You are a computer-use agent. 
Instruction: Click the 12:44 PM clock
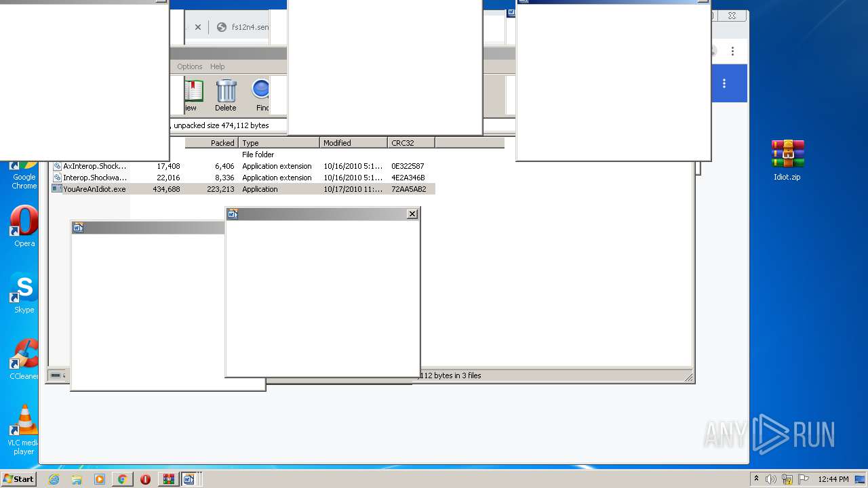pyautogui.click(x=833, y=479)
